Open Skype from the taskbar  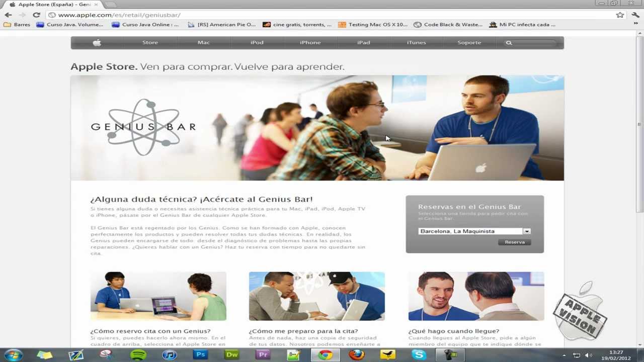[419, 354]
